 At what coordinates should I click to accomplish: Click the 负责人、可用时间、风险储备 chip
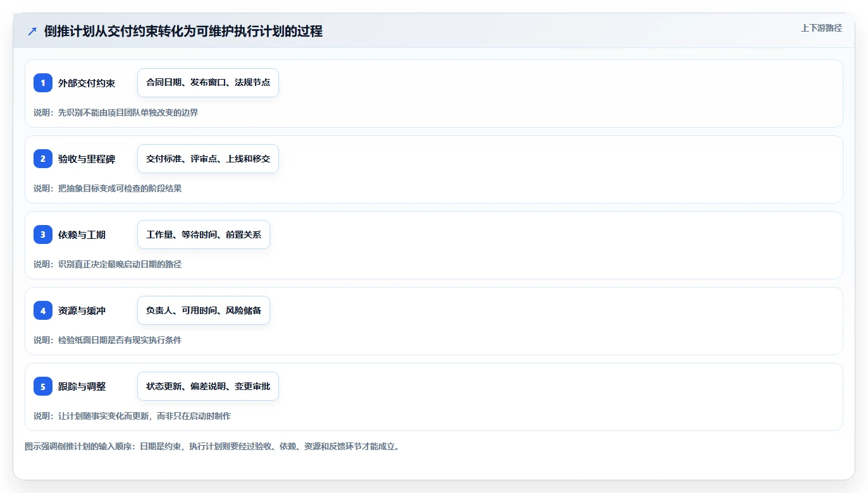pos(204,310)
